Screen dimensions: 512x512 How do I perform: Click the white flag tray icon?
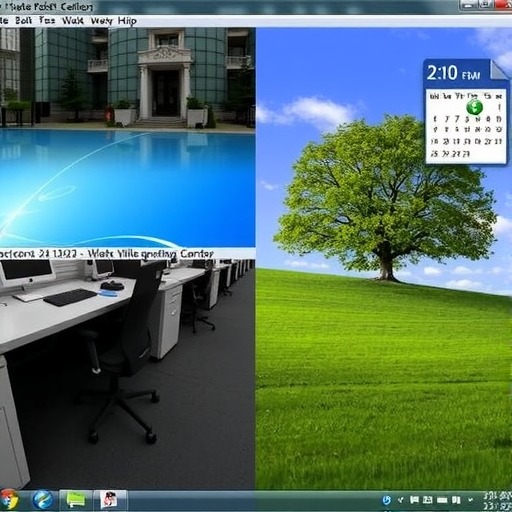(x=414, y=499)
